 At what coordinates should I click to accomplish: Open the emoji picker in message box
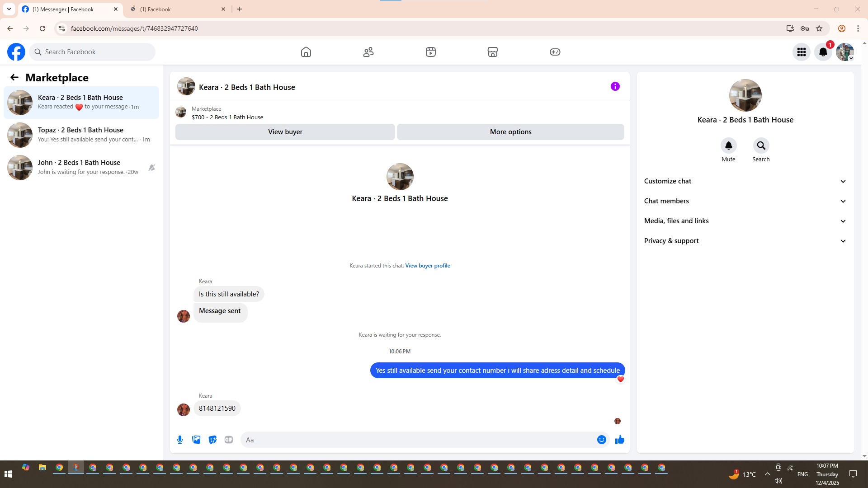point(601,440)
